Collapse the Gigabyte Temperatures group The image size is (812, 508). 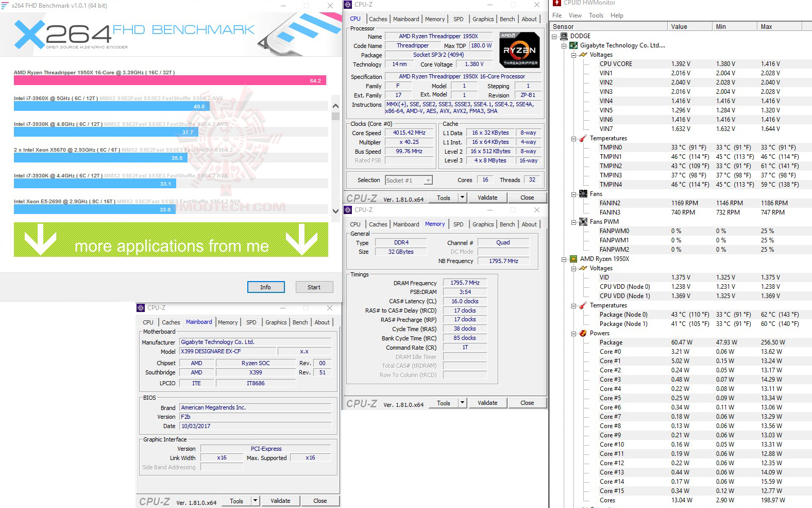573,139
